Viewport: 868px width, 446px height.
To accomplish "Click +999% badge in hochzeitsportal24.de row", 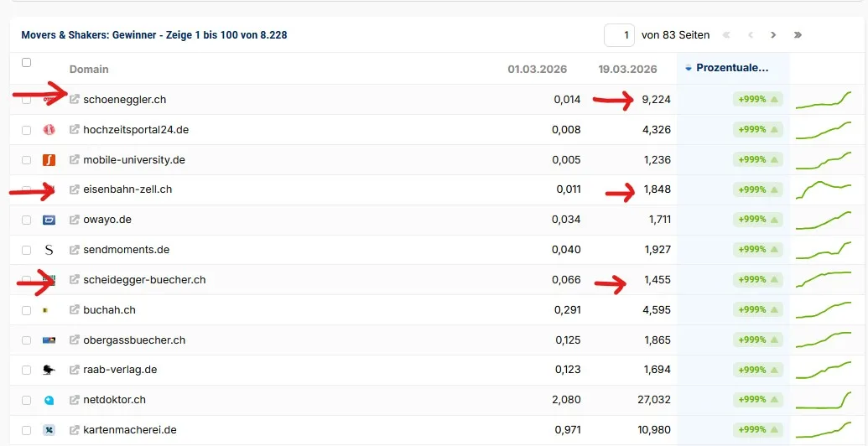I will click(757, 129).
